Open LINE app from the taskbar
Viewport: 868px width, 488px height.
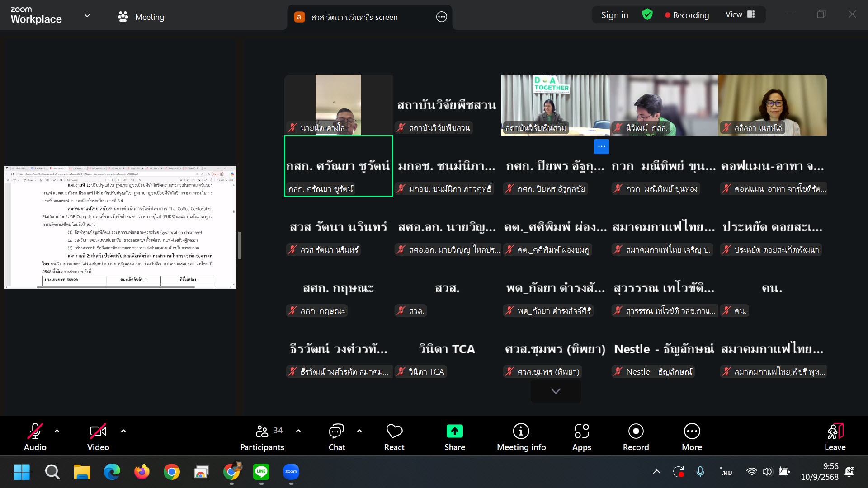[261, 472]
